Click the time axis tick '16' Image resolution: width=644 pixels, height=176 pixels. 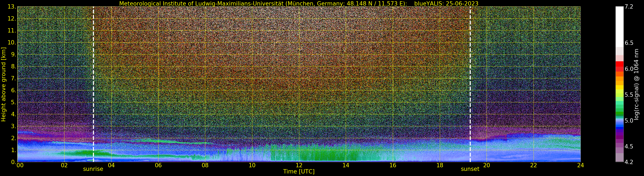pos(393,165)
